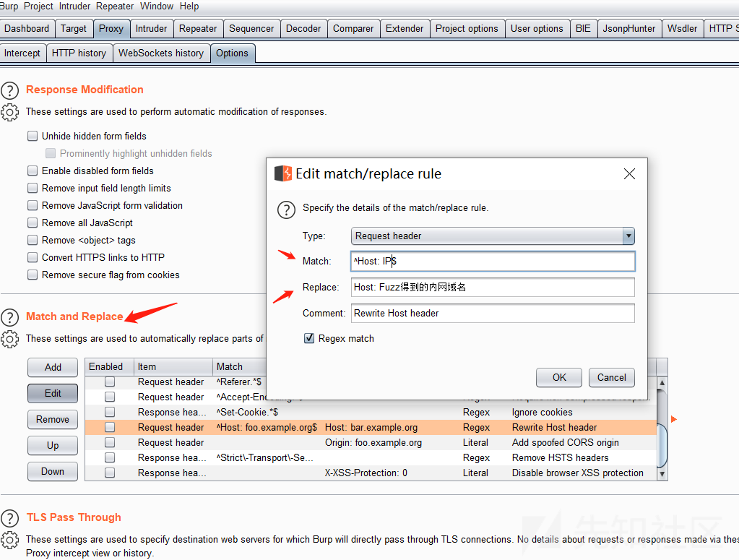The image size is (739, 560).
Task: Check Convert HTTPS links to HTTP
Action: (33, 257)
